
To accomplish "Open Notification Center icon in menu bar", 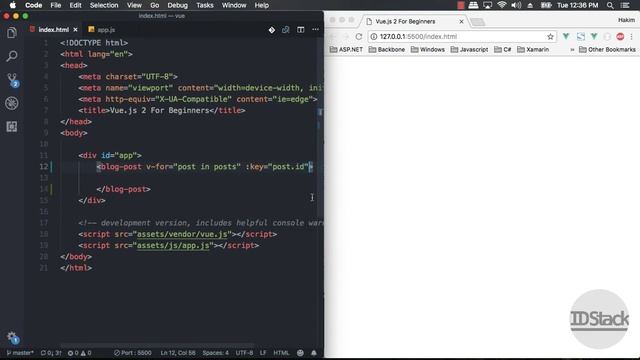I will click(x=625, y=5).
